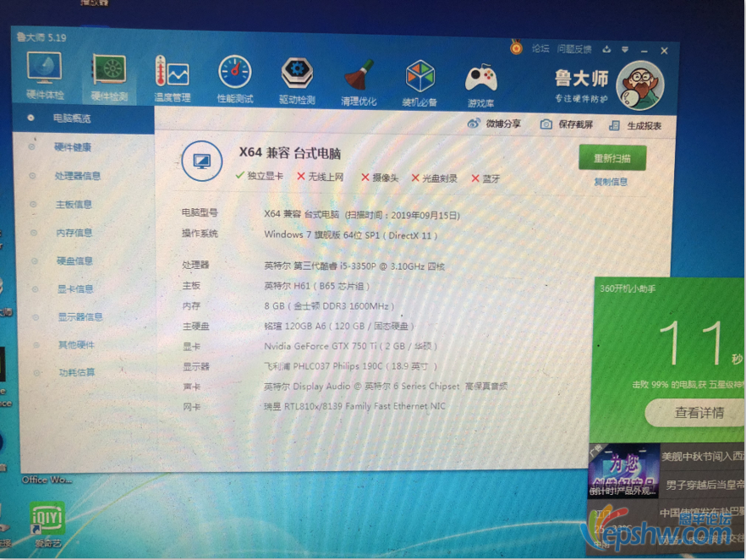
Task: Click the Windows 7 旗舰版 64位 SP1 text
Action: [x=351, y=235]
